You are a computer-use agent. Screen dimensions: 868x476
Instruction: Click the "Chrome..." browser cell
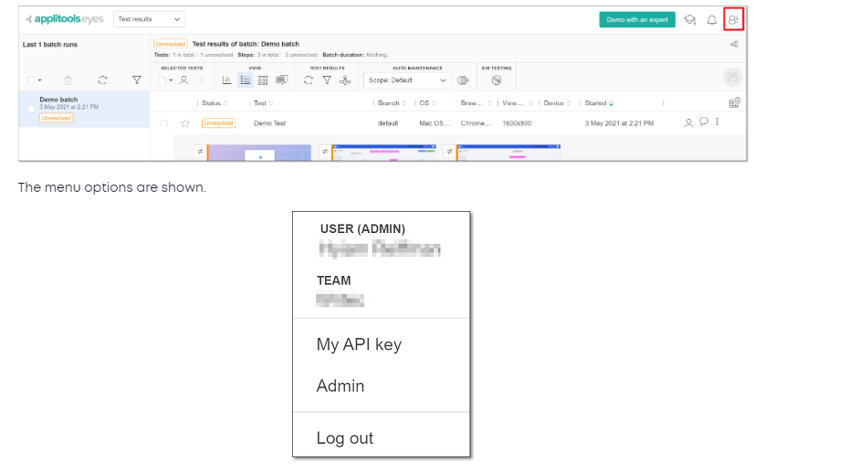coord(476,123)
